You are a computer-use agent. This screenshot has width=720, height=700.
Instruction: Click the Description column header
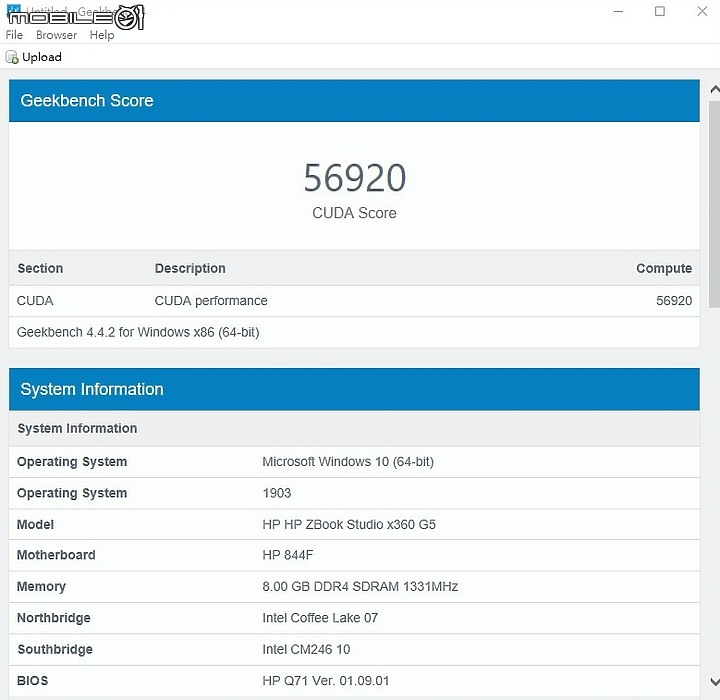pos(190,268)
